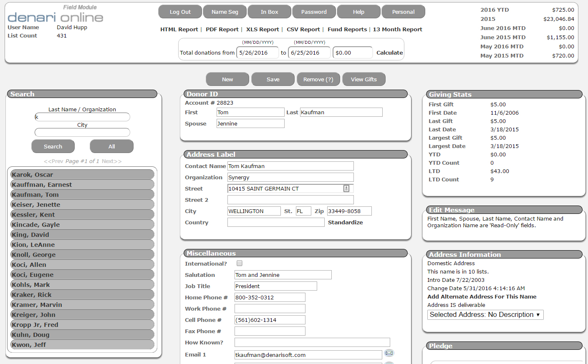Select Kwon, Jeff from the results list

[x=82, y=345]
